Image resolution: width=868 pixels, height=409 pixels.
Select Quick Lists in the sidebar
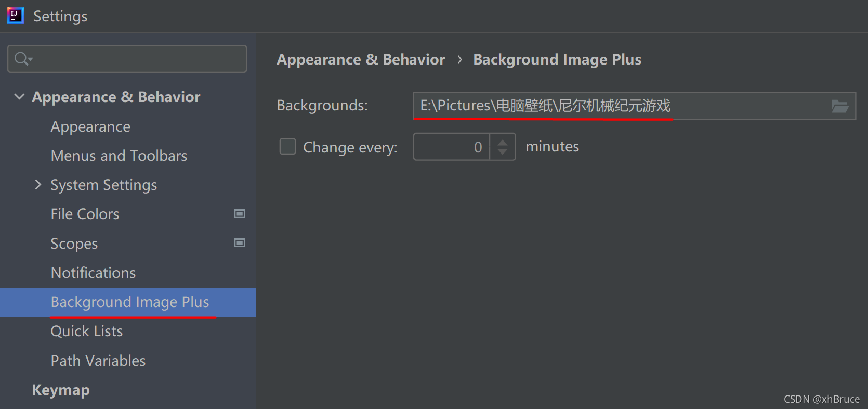[x=86, y=330]
